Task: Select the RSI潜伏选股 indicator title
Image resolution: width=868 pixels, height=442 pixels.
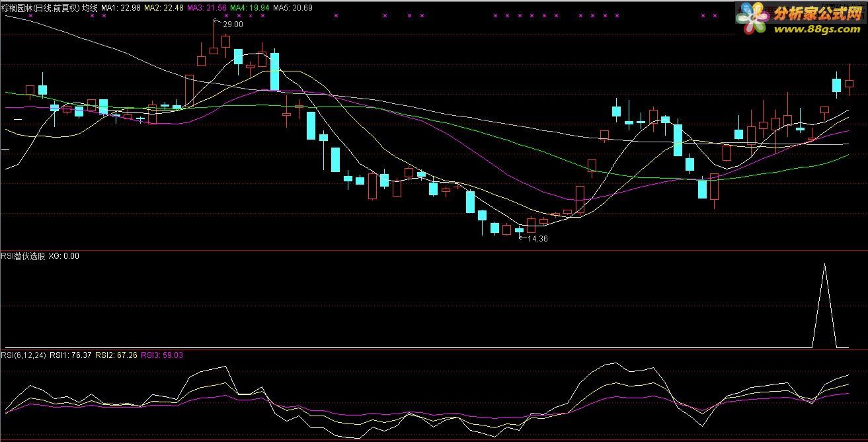Action: 23,256
